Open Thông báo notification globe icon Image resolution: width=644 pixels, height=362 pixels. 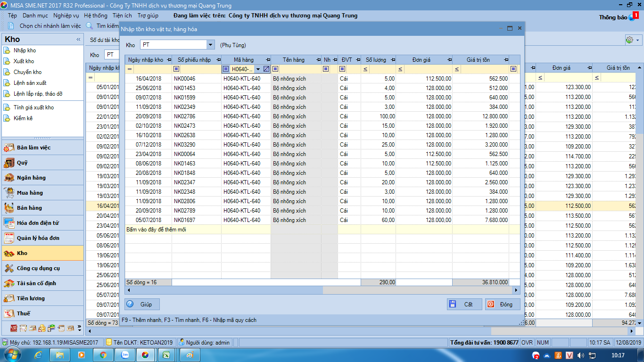pyautogui.click(x=632, y=17)
